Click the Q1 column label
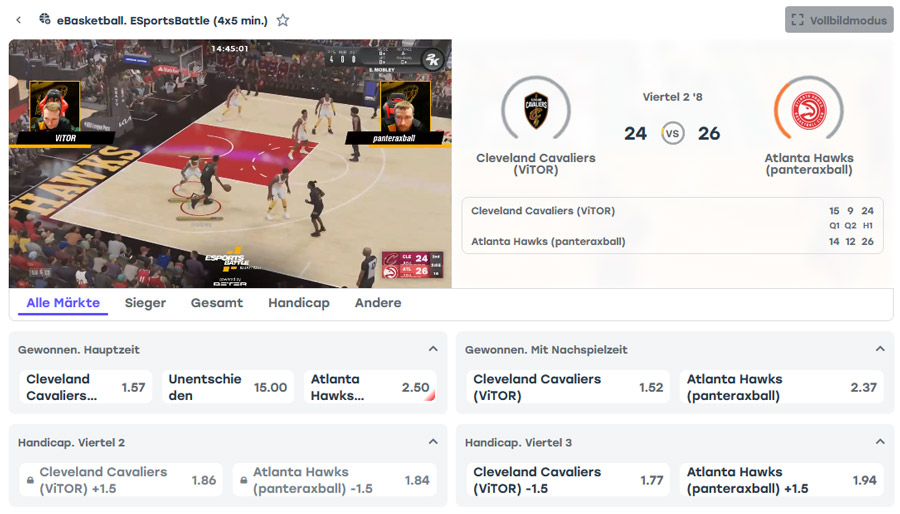Screen dimensions: 900x514 click(834, 225)
